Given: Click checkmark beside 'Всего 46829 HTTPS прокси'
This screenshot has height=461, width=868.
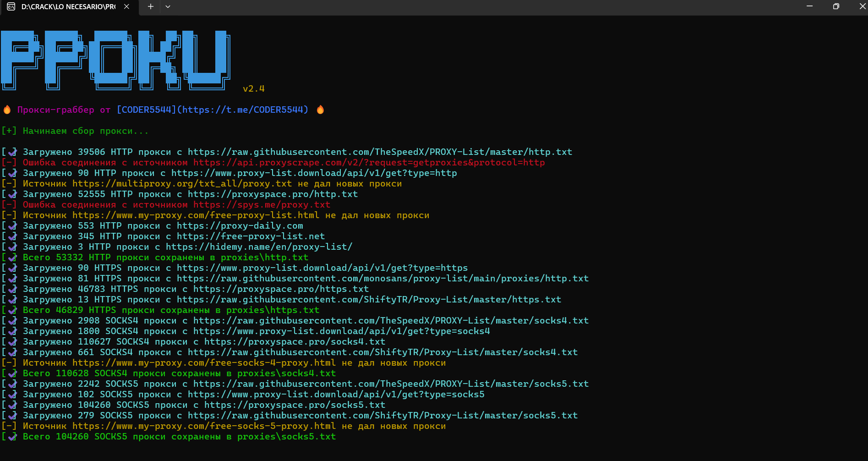Looking at the screenshot, I should tap(12, 310).
